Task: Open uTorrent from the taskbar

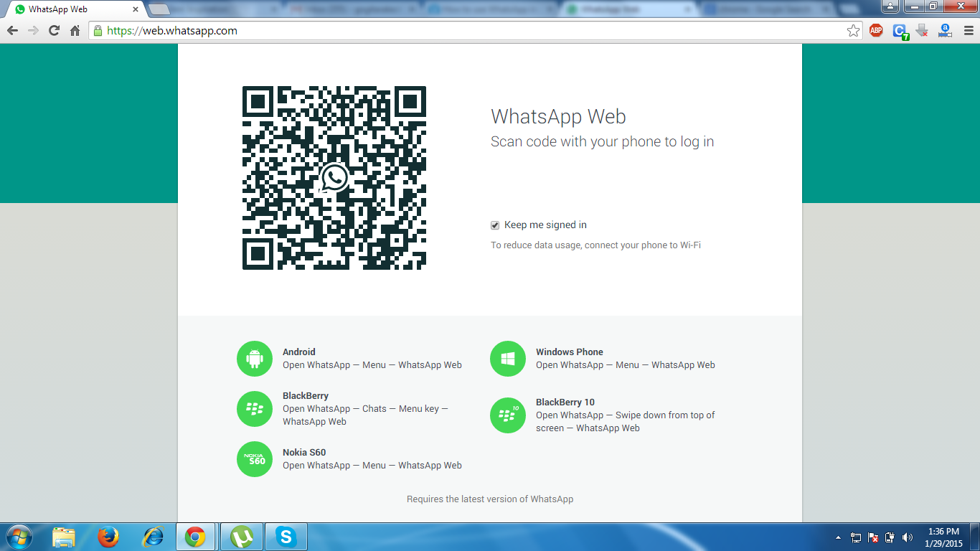Action: pos(242,535)
